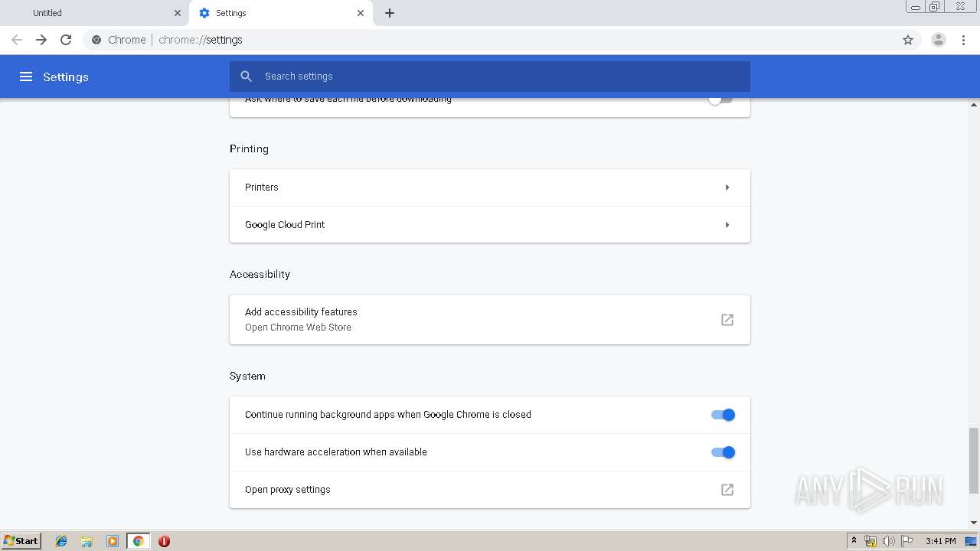Open the Action Center flag icon
This screenshot has height=551, width=980.
pos(907,541)
